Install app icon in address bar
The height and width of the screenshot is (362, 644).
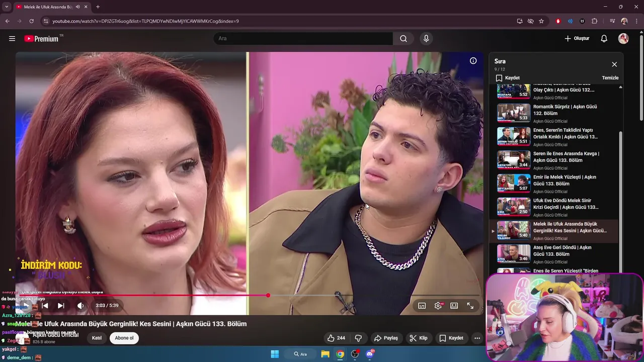[520, 21]
